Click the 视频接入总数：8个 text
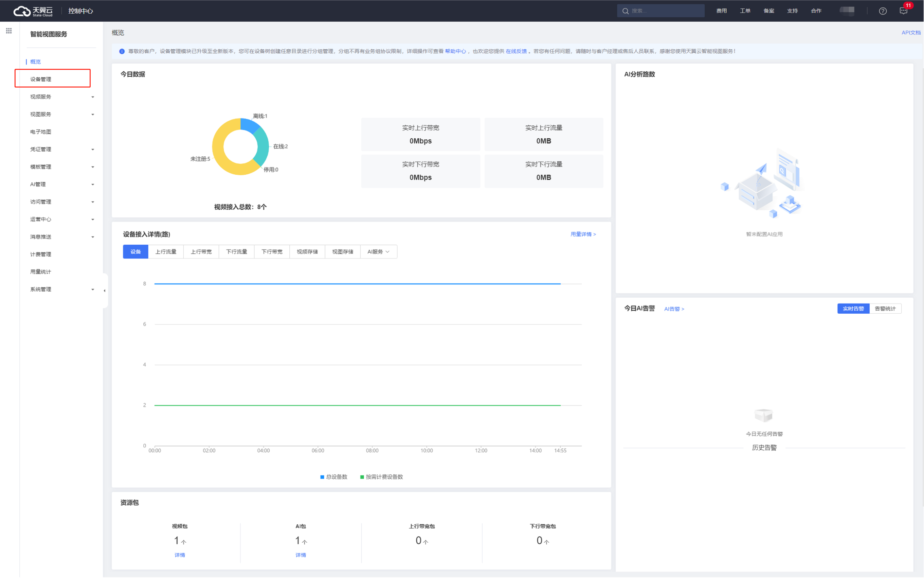 click(x=240, y=207)
